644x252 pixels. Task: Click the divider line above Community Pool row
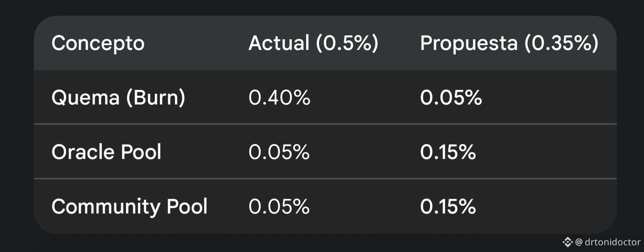click(325, 179)
